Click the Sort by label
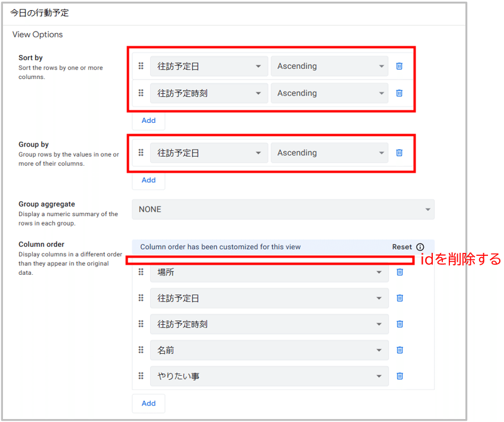The image size is (504, 422). pos(30,58)
